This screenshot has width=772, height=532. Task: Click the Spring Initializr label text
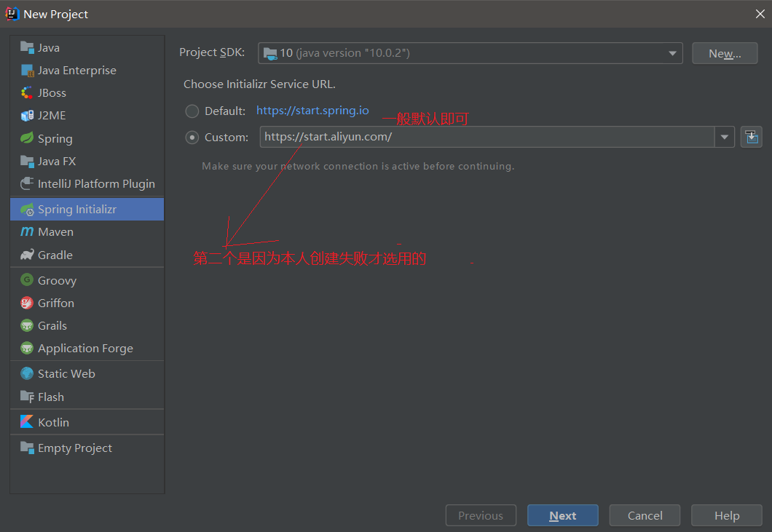[x=77, y=209]
